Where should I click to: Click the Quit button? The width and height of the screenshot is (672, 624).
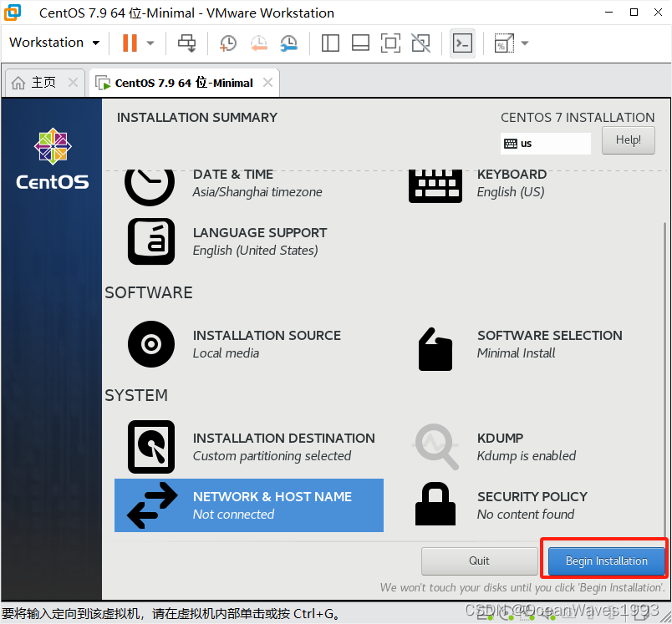(x=479, y=561)
